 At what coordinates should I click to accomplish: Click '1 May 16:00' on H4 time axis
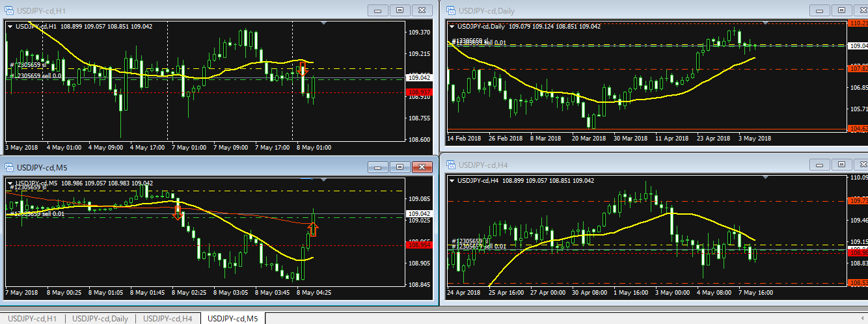click(x=631, y=292)
